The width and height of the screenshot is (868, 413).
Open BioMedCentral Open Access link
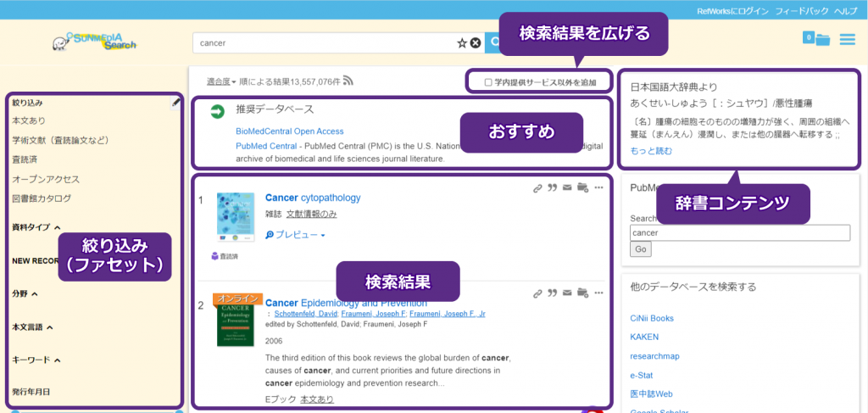click(290, 131)
